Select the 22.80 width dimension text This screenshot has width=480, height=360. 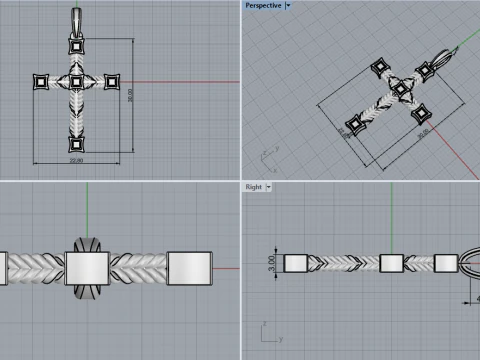click(x=76, y=160)
